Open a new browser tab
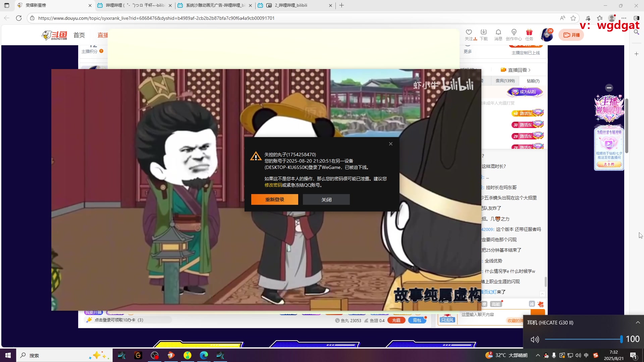Viewport: 644px width, 362px height. pyautogui.click(x=341, y=5)
